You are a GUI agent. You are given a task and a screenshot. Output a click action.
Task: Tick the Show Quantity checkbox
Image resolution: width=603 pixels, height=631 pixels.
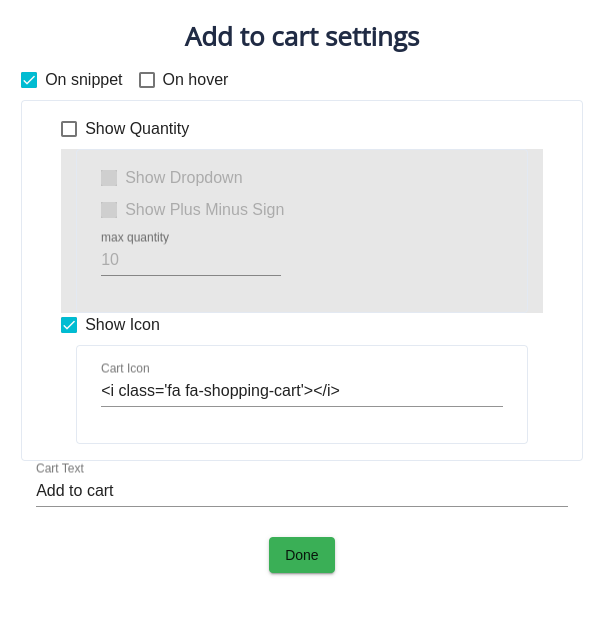[x=69, y=129]
